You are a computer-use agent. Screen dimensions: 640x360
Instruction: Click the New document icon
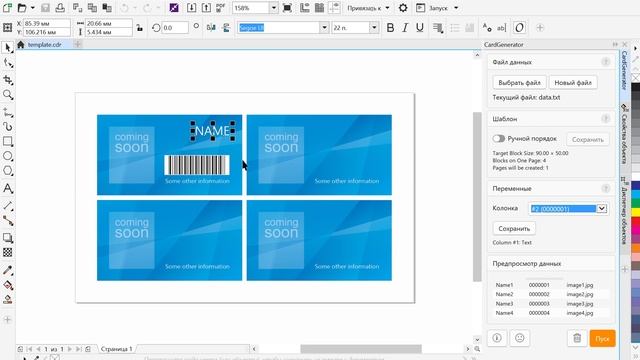click(7, 8)
